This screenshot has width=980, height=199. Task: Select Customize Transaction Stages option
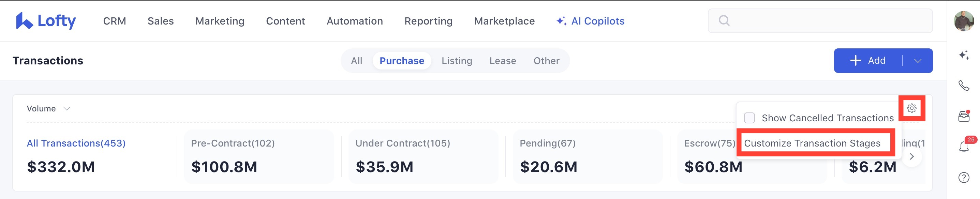[812, 143]
